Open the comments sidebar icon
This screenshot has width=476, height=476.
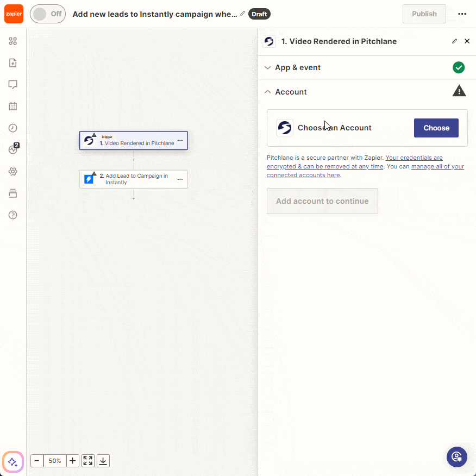[12, 84]
